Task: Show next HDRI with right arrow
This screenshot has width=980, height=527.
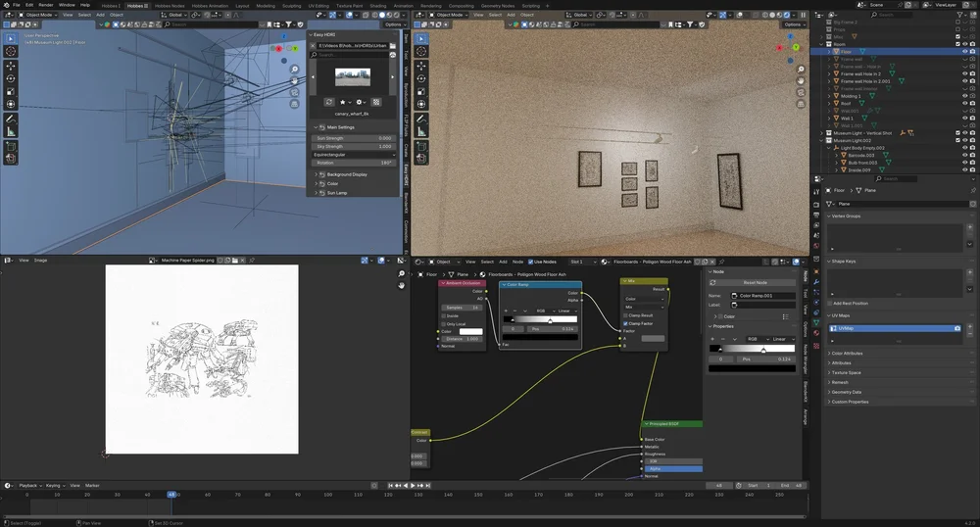Action: (x=393, y=76)
